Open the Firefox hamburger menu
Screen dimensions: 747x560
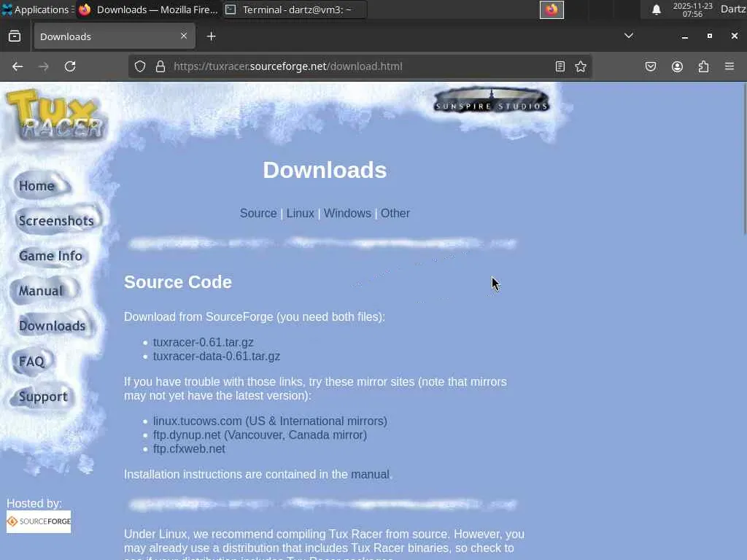coord(729,66)
